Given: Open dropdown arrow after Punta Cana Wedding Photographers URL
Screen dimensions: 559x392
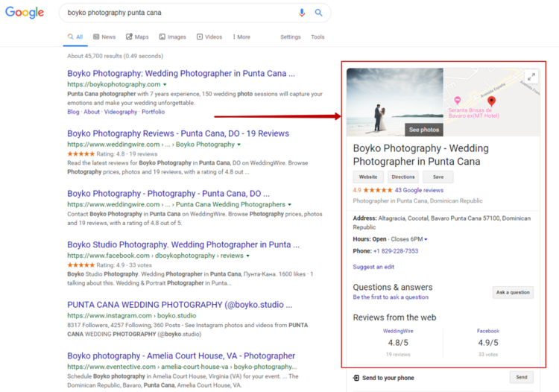Looking at the screenshot, I should click(289, 204).
